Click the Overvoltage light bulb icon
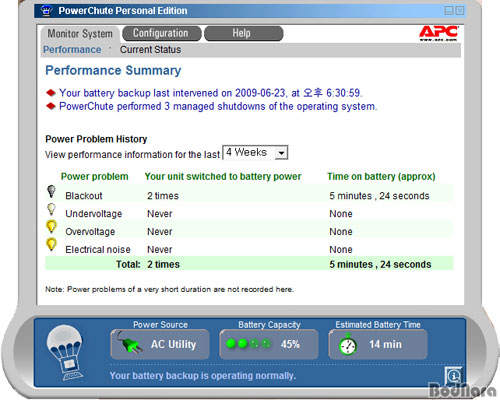500x400 pixels. pos(51,227)
